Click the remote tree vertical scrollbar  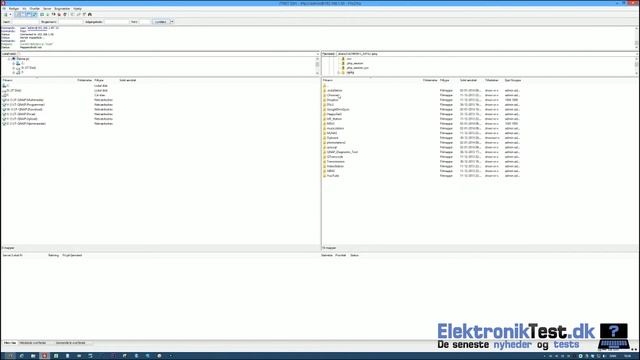tap(636, 66)
